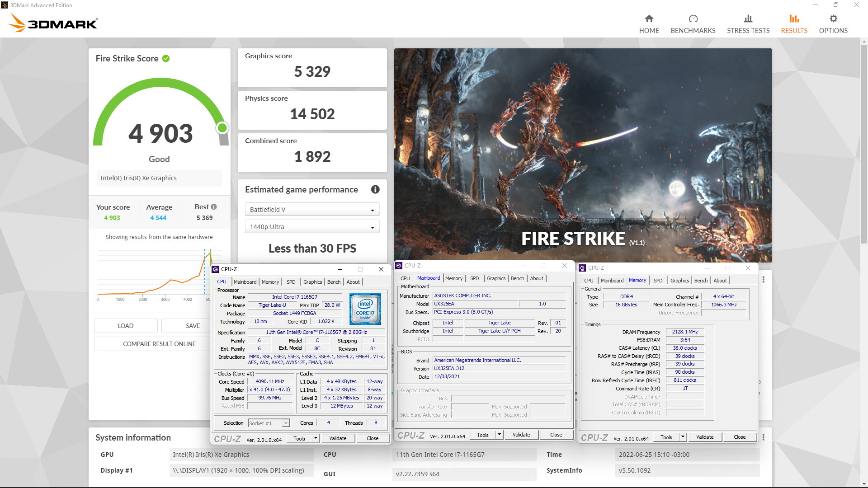
Task: Switch to Graphics tab in CPU-Z Memory window
Action: click(x=679, y=281)
